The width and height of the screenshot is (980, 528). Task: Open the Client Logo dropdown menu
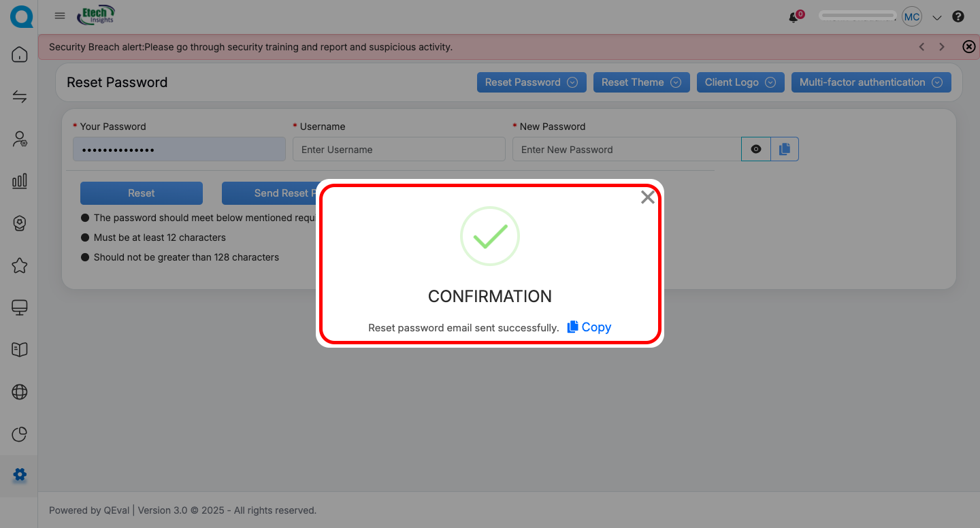click(740, 82)
